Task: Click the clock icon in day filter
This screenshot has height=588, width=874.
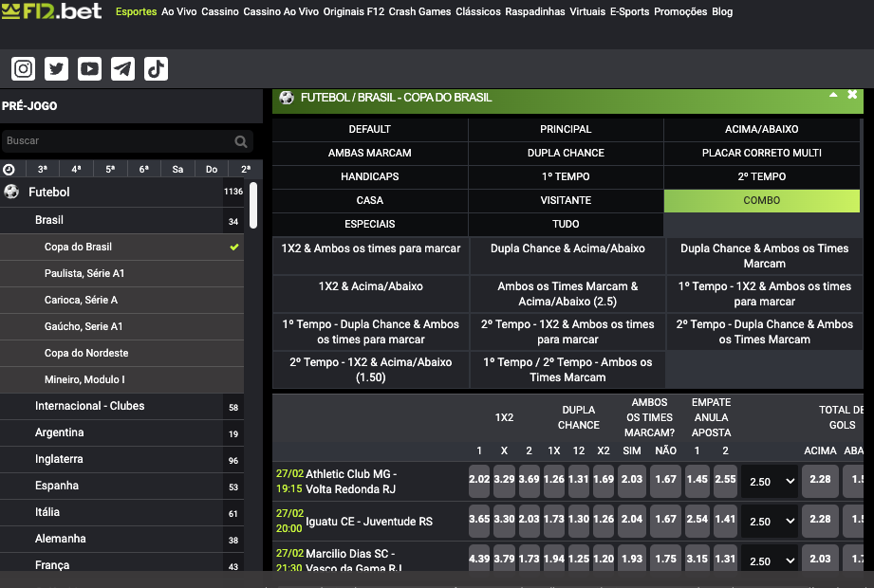Action: click(x=9, y=169)
